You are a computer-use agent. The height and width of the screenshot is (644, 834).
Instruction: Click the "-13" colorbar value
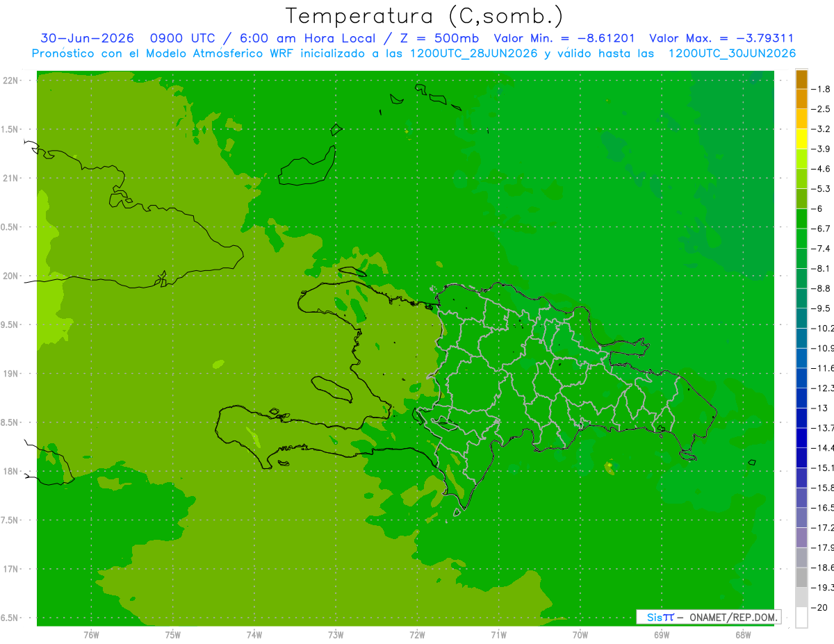click(819, 408)
